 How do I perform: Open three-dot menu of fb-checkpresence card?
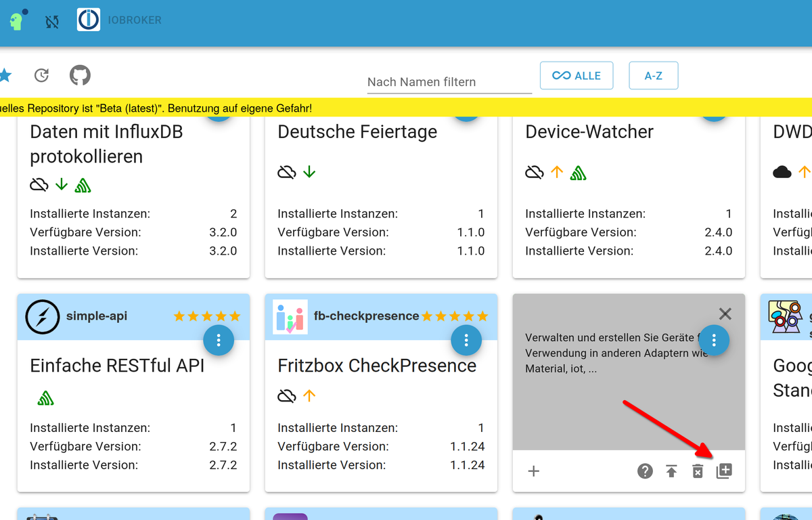[466, 341]
